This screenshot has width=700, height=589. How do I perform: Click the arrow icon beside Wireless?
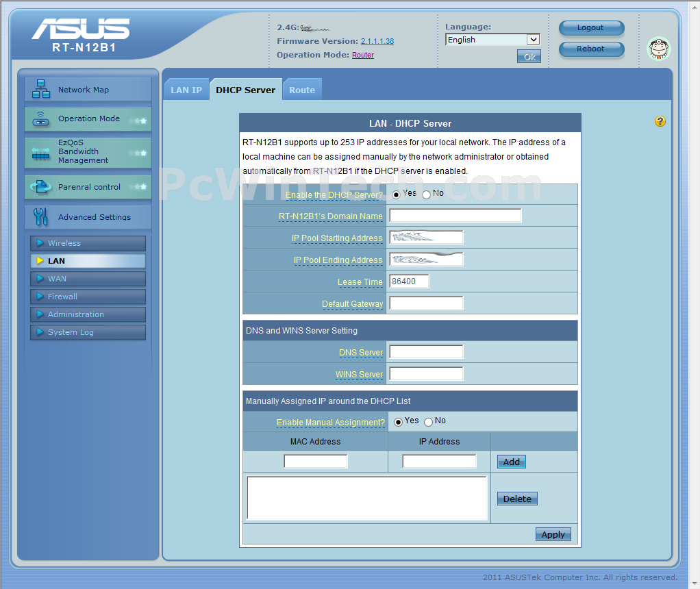tap(40, 243)
